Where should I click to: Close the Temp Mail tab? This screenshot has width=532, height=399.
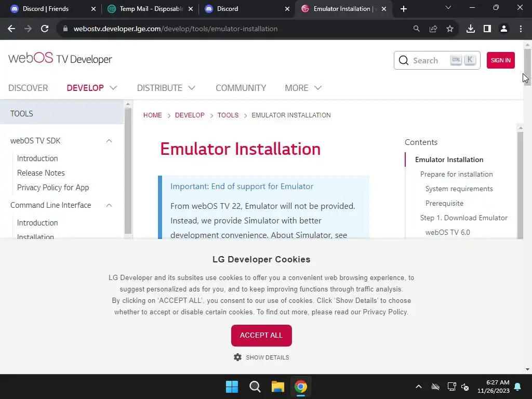(x=191, y=9)
